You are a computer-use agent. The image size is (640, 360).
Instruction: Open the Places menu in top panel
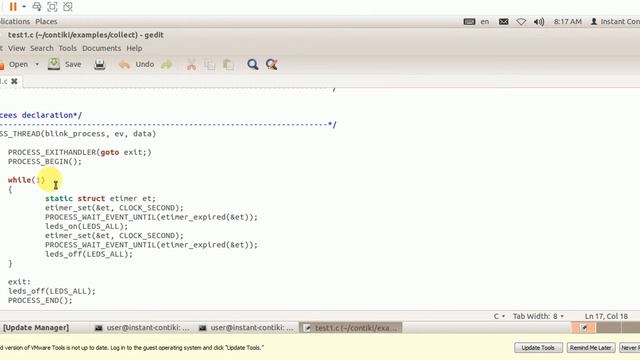pos(46,22)
